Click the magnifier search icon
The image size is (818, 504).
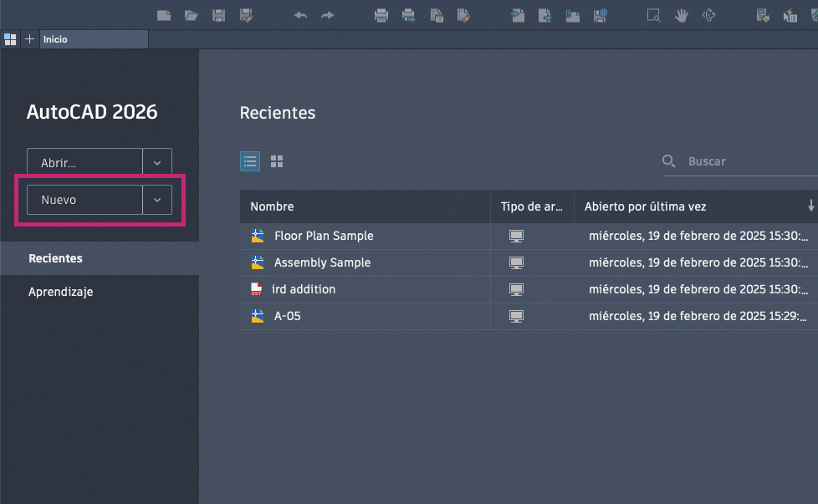669,161
